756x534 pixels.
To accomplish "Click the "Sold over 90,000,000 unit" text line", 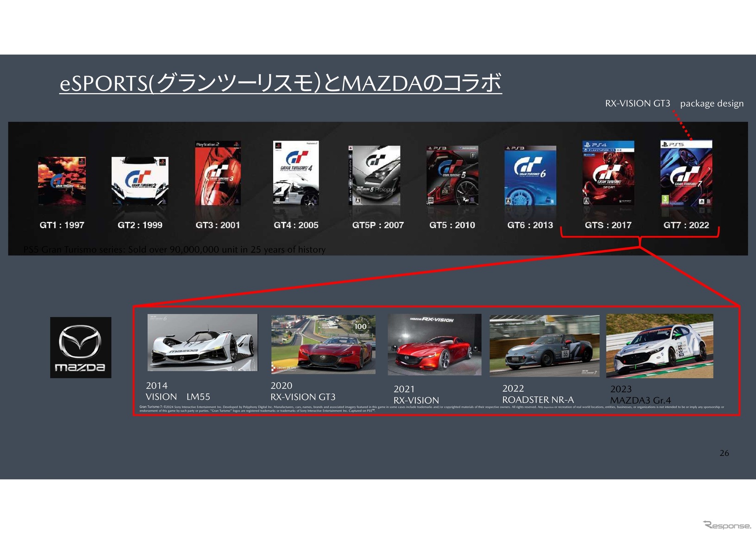I will [x=175, y=249].
